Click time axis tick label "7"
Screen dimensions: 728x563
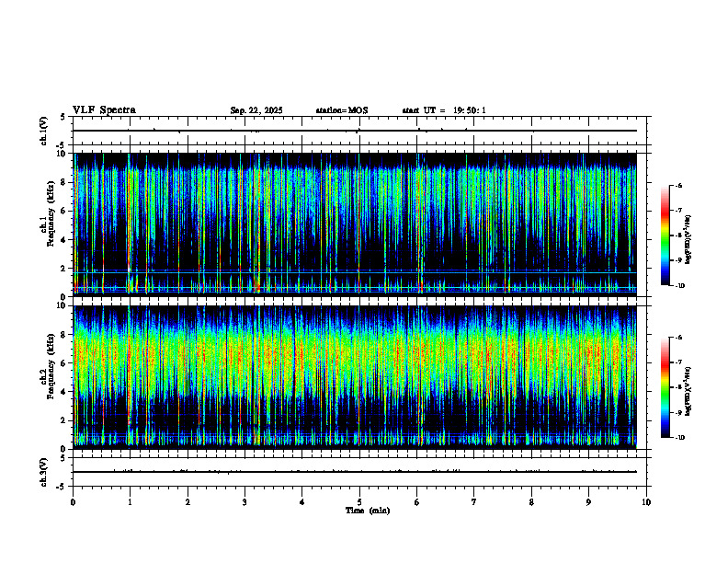(474, 502)
